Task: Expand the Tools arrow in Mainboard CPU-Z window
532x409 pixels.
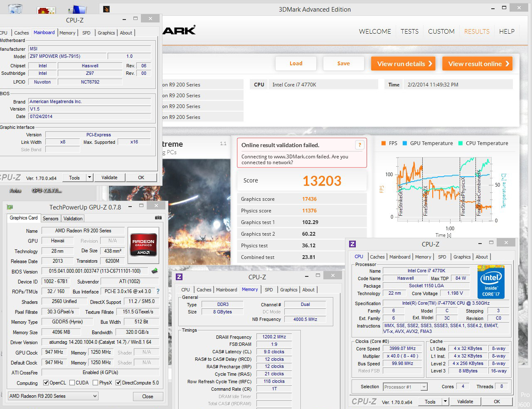Action: [89, 177]
